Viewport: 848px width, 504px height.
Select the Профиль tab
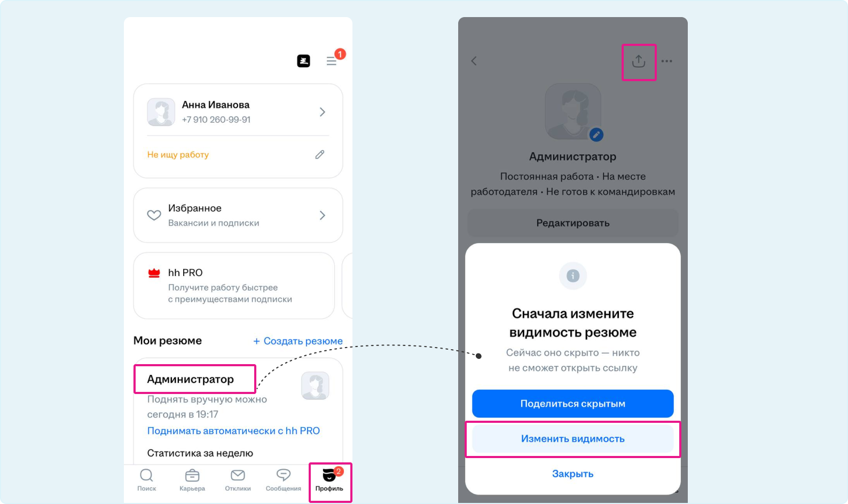click(x=329, y=481)
